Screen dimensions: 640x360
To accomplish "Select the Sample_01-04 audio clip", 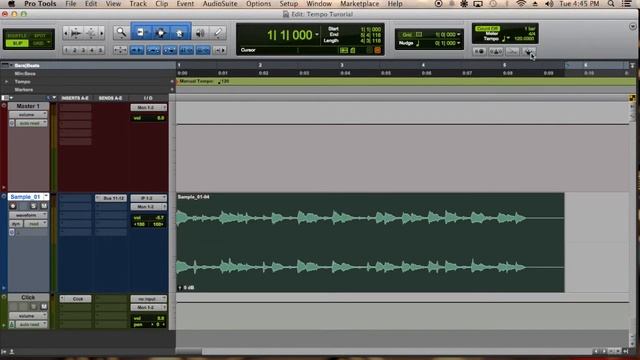I will [370, 242].
